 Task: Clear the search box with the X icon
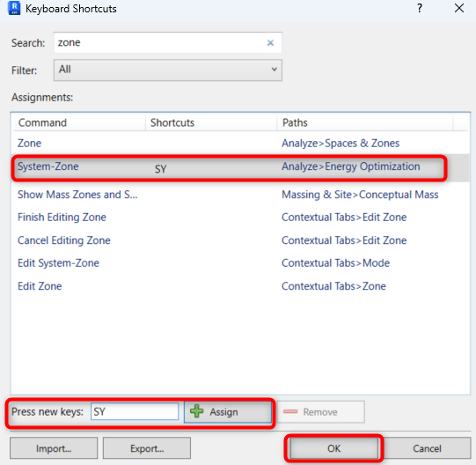270,43
